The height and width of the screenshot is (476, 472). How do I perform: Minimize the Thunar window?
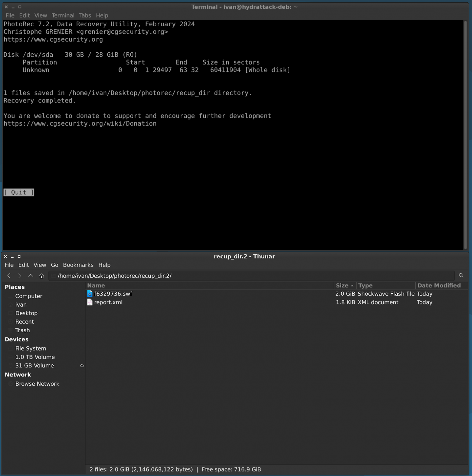(x=12, y=256)
